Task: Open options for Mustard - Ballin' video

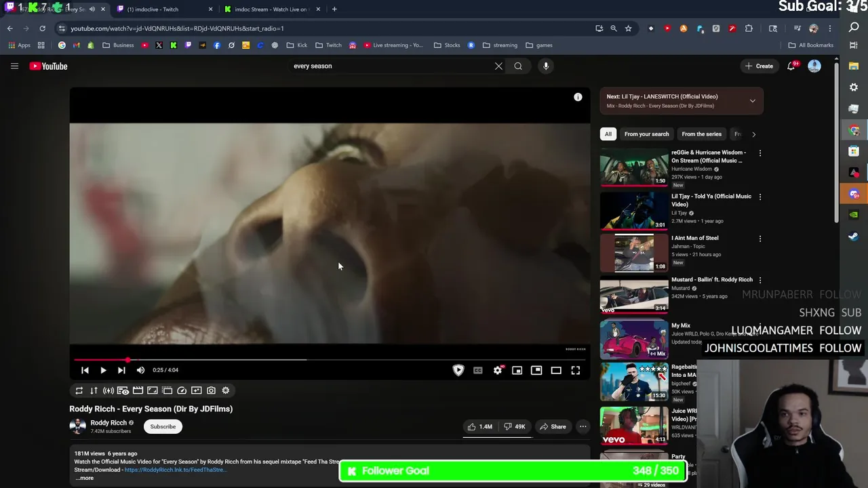Action: (760, 280)
